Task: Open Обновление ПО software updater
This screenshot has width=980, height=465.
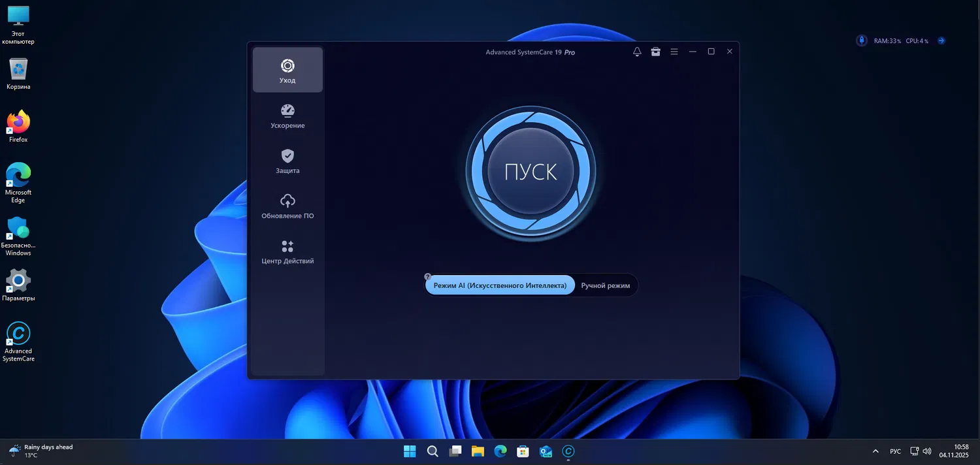Action: click(x=287, y=207)
